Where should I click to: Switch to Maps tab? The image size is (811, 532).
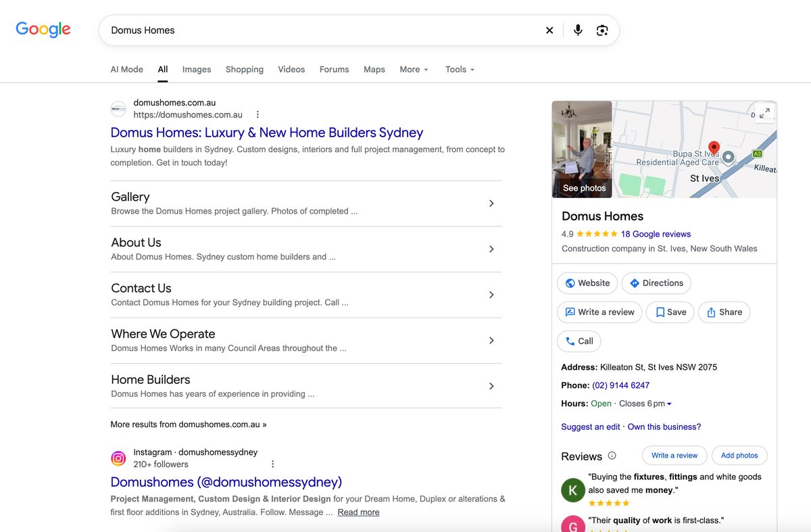tap(374, 70)
